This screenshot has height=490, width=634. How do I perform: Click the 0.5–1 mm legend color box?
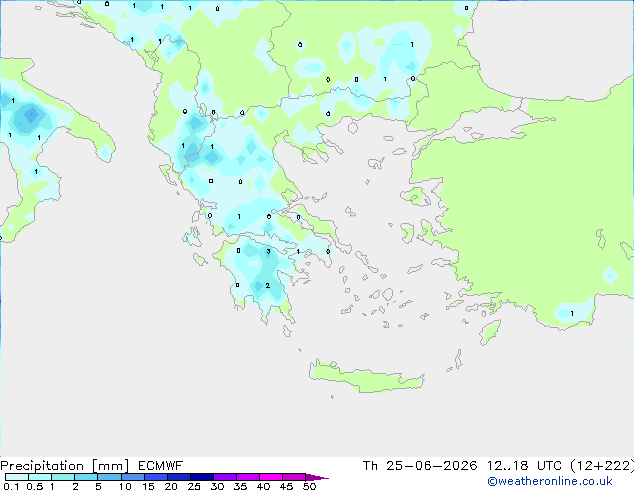(40, 477)
